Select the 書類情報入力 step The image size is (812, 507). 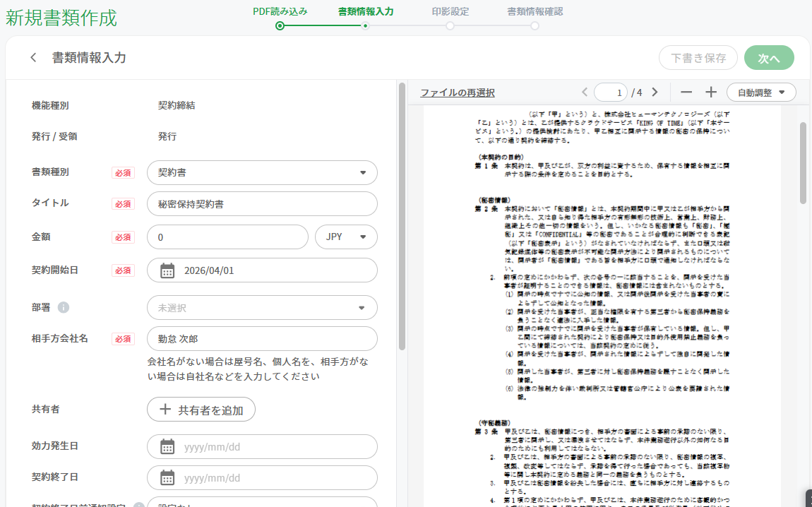[366, 11]
